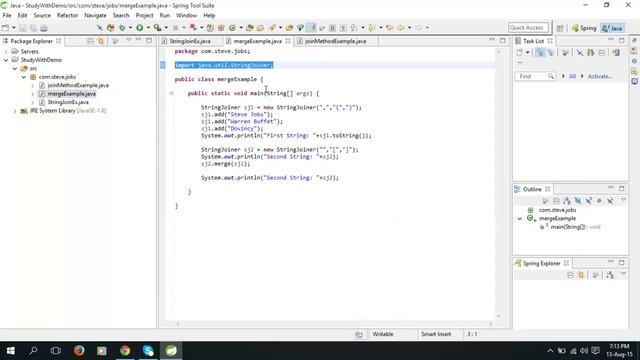Click the Debug bug icon in toolbar
Image resolution: width=640 pixels, height=360 pixels.
click(122, 28)
